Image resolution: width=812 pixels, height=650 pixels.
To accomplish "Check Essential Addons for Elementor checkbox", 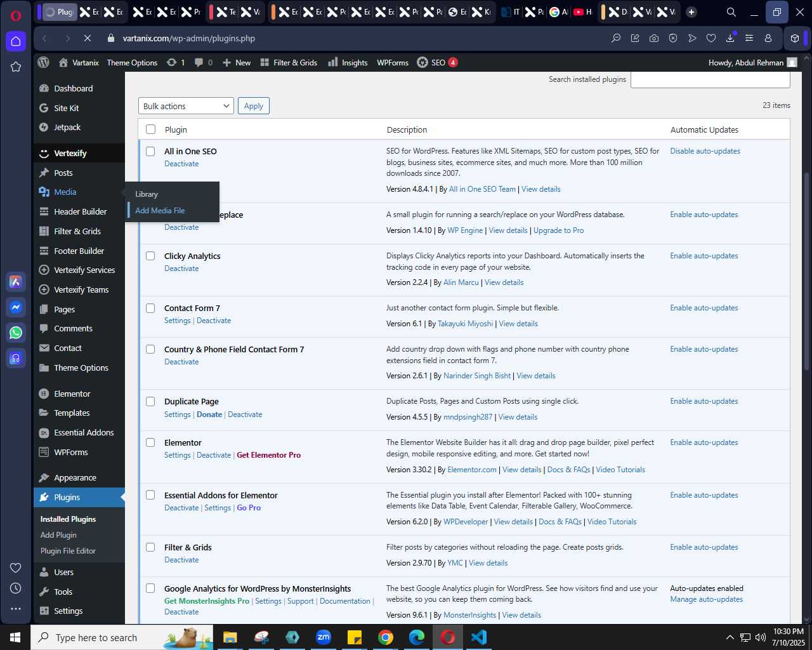I will point(150,495).
